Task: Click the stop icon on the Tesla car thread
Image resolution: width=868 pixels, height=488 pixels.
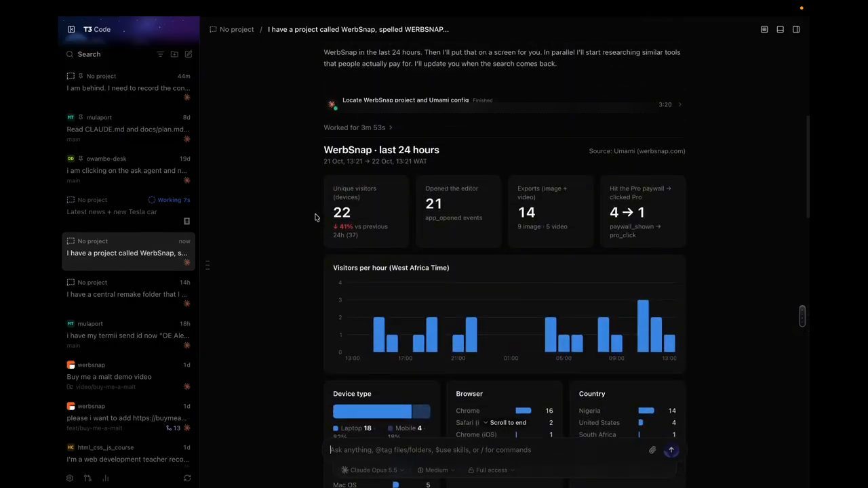Action: pyautogui.click(x=186, y=221)
